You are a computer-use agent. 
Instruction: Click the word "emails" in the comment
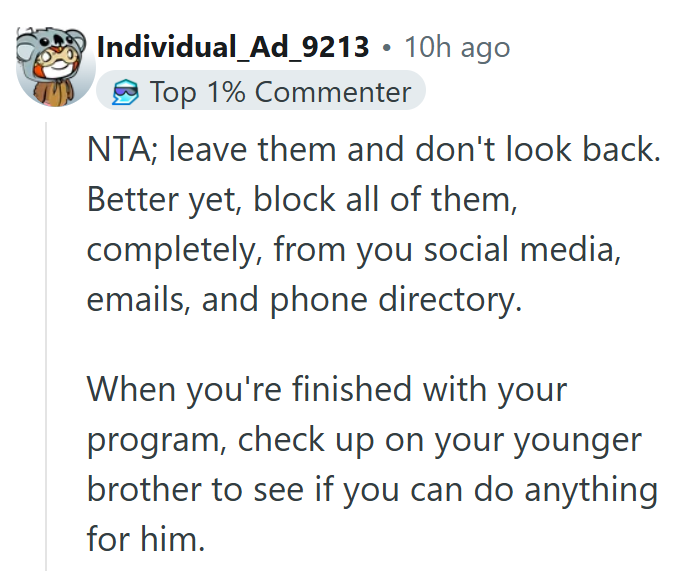[137, 297]
